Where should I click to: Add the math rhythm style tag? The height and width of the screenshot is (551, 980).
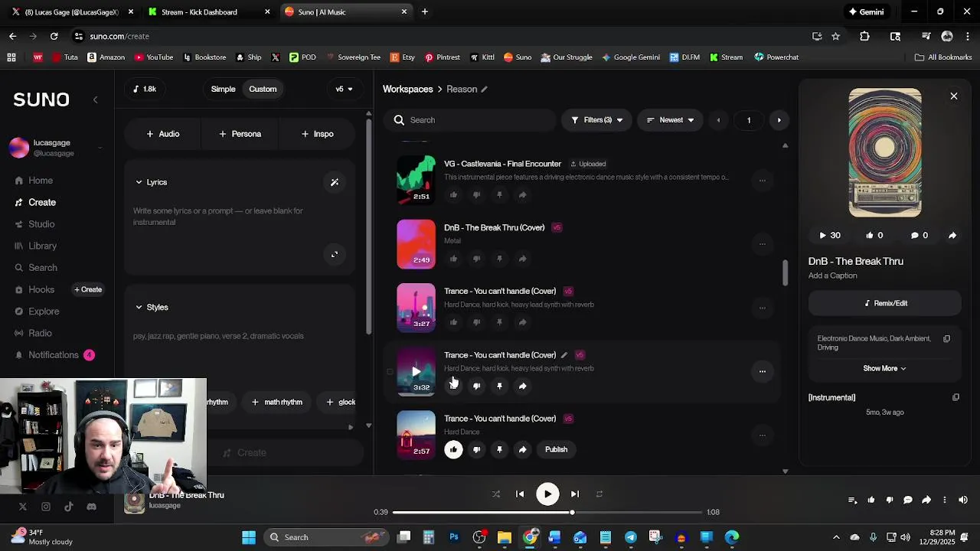tap(277, 403)
